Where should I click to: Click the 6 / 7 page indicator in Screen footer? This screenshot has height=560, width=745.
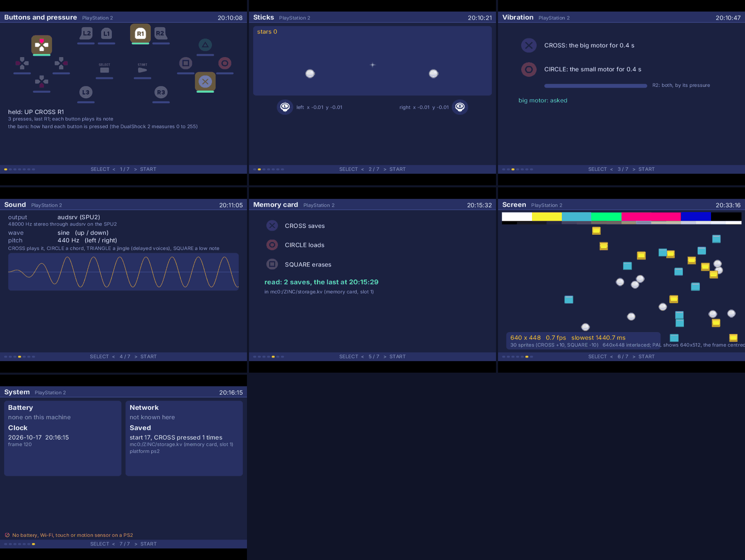point(623,357)
